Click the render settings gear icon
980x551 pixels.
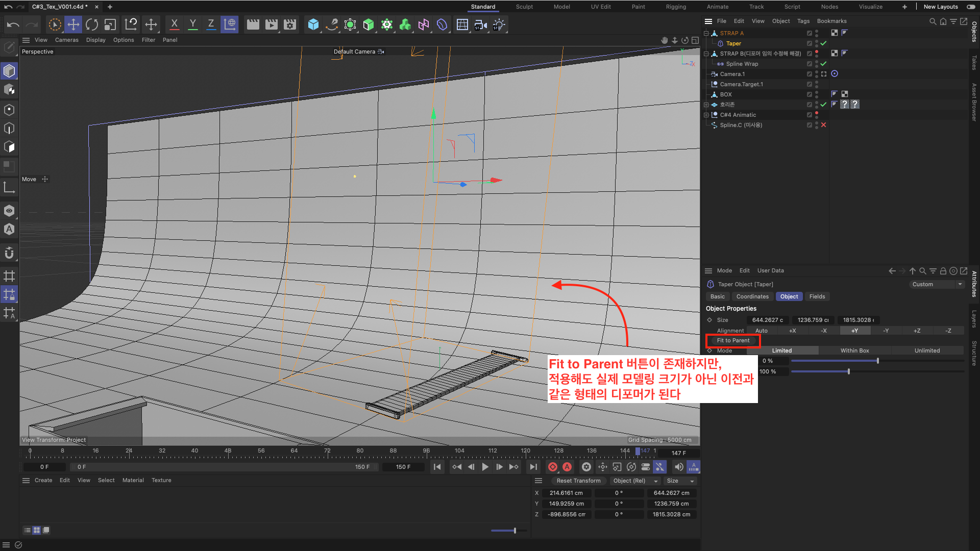pyautogui.click(x=289, y=25)
